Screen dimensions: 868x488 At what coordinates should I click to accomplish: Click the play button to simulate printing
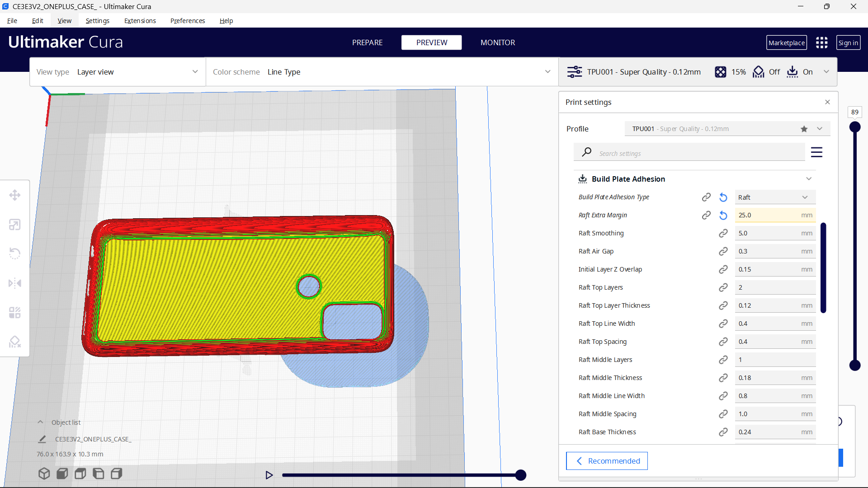(x=269, y=475)
